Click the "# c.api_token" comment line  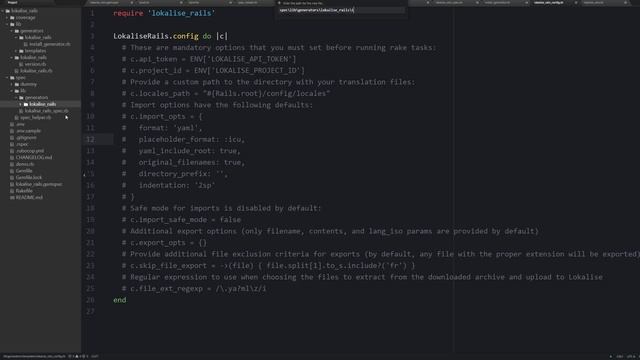(x=209, y=59)
